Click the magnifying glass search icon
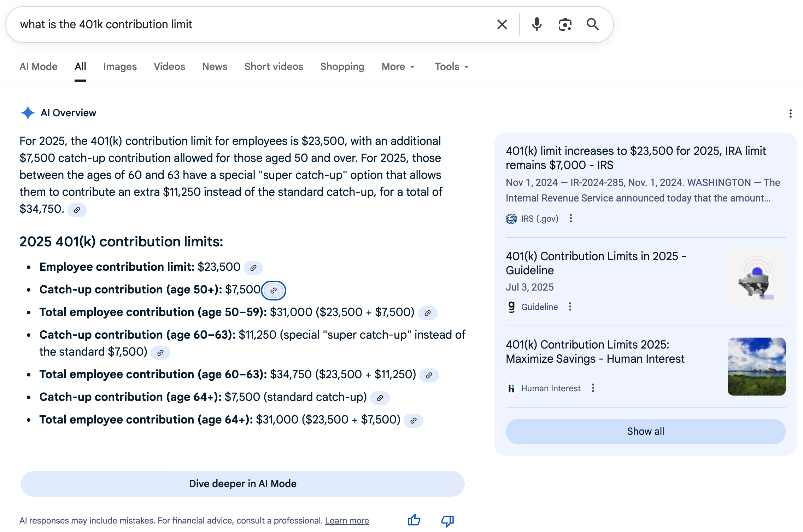Image resolution: width=803 pixels, height=532 pixels. (593, 24)
